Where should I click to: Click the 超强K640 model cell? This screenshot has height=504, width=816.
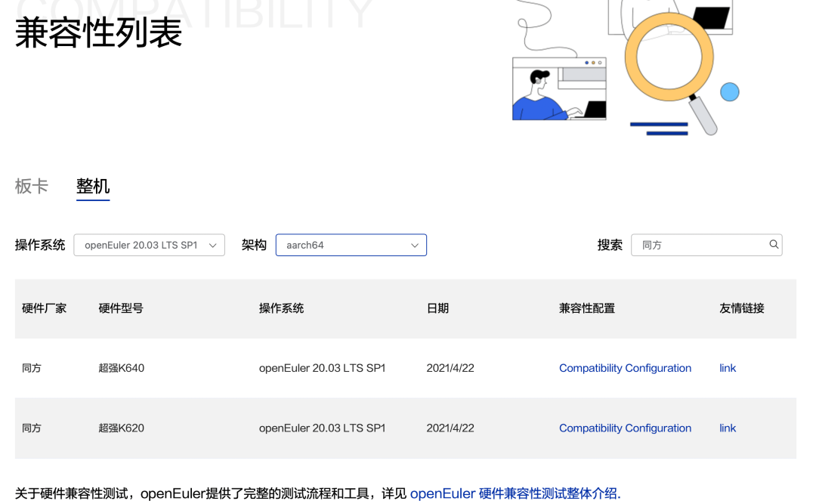tap(121, 368)
